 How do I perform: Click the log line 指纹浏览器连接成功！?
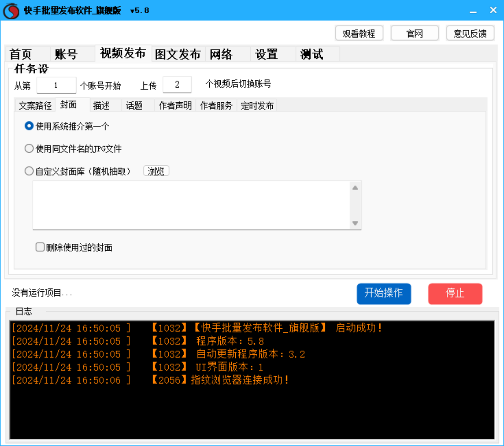coord(150,380)
